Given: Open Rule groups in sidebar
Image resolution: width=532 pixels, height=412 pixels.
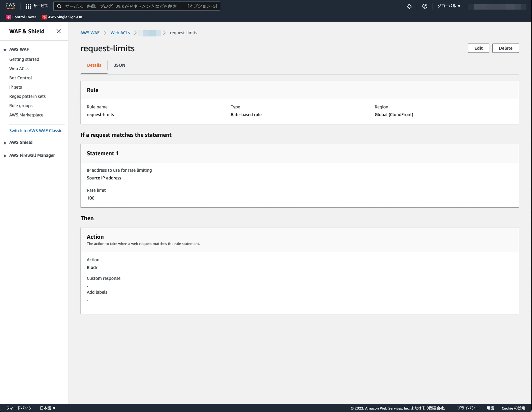Looking at the screenshot, I should tap(21, 106).
